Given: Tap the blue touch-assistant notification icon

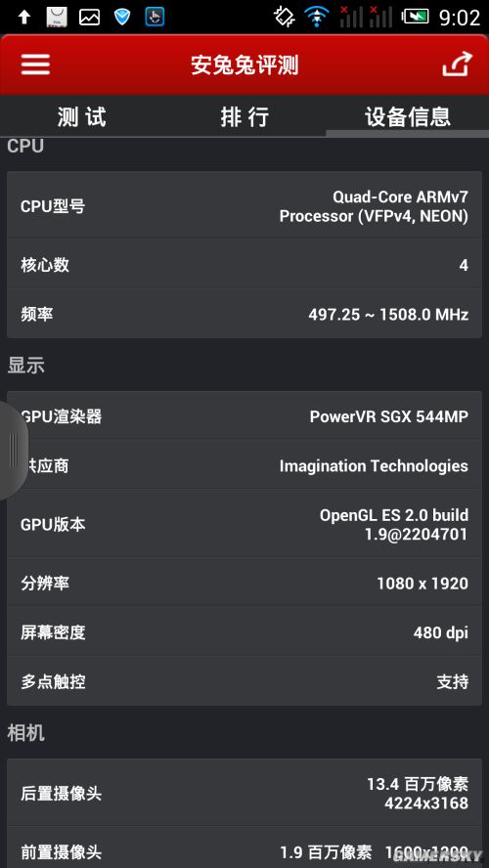Looking at the screenshot, I should pyautogui.click(x=155, y=18).
